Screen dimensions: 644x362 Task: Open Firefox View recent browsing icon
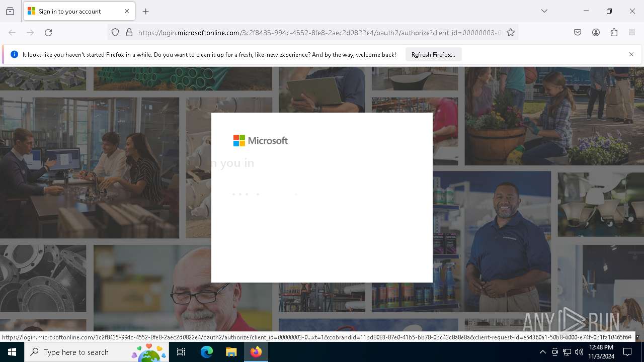(10, 11)
